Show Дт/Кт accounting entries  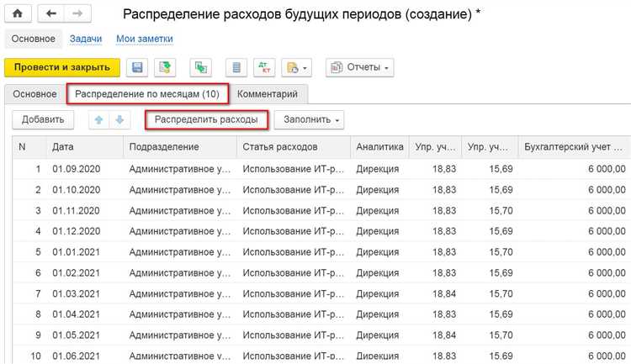coord(263,67)
